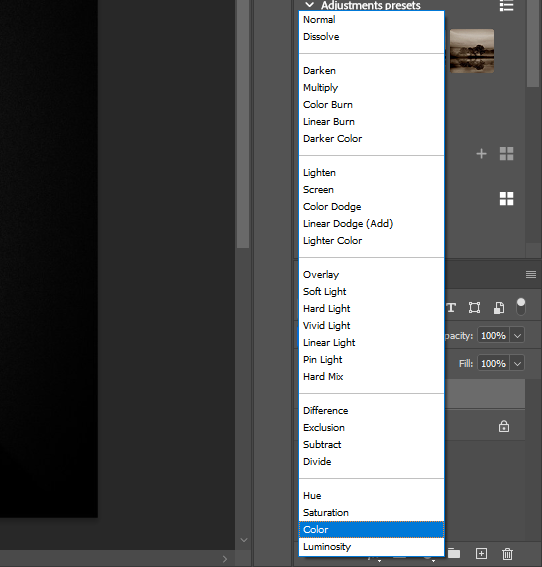542x567 pixels.
Task: Open the Opacity slider dropdown arrow
Action: pos(517,336)
